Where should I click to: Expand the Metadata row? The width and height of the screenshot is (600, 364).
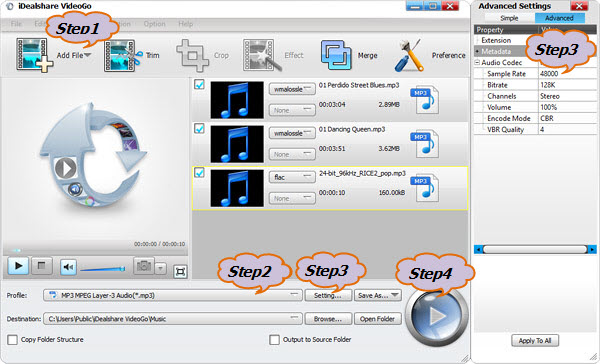477,51
